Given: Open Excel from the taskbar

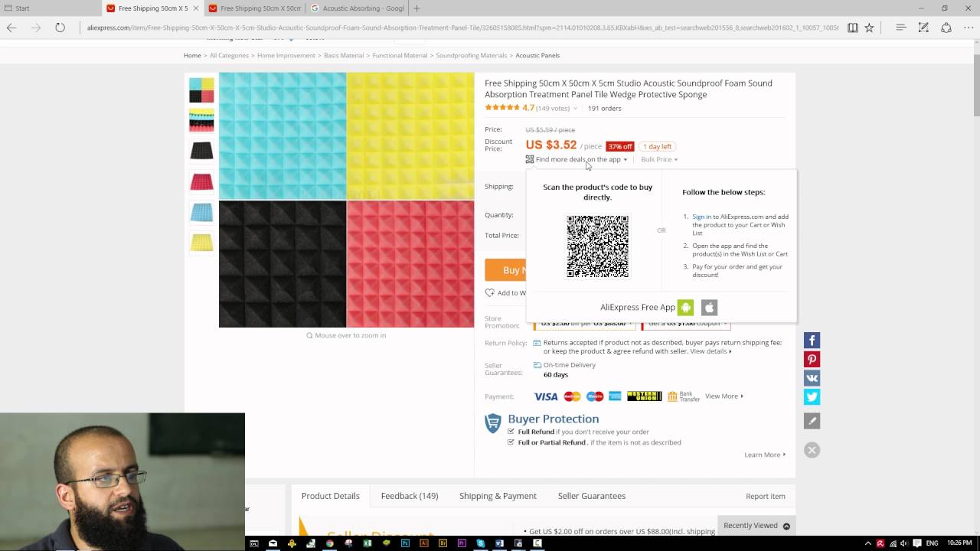Looking at the screenshot, I should coord(367,543).
